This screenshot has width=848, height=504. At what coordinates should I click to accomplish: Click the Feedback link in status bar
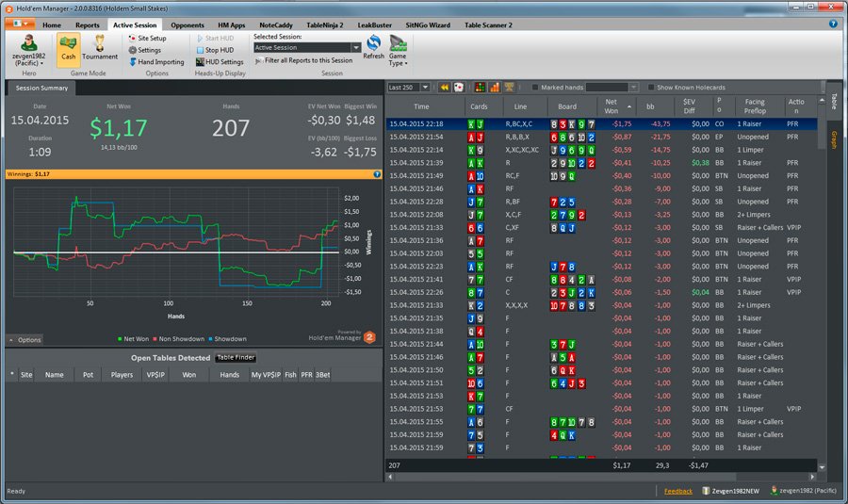(x=678, y=491)
